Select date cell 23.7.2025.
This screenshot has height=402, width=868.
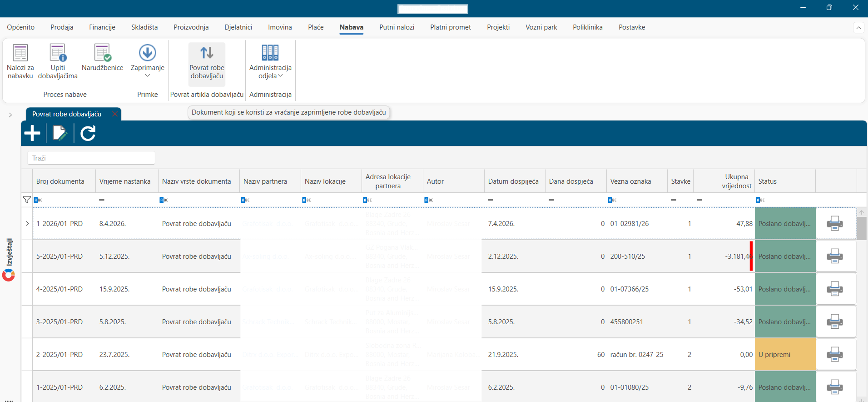[x=127, y=354]
